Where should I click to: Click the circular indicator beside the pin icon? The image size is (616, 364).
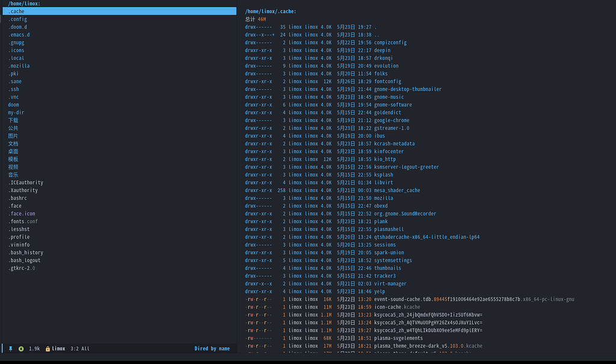tap(21, 348)
